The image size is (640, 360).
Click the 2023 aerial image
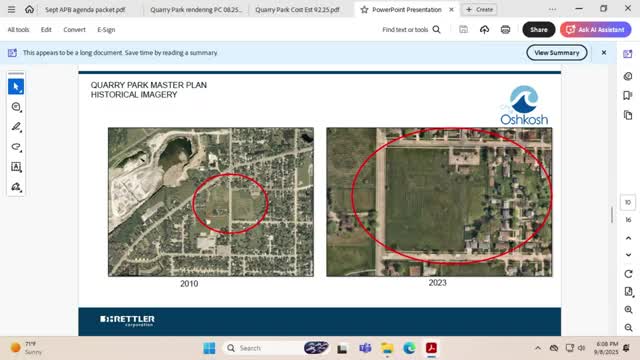[439, 202]
